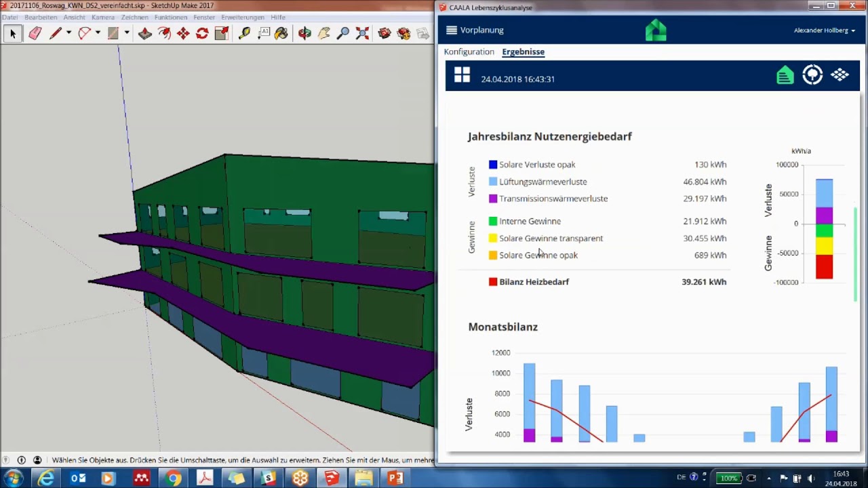Screen dimensions: 868x488
Task: Open Google Chrome from the taskbar
Action: coord(174,479)
